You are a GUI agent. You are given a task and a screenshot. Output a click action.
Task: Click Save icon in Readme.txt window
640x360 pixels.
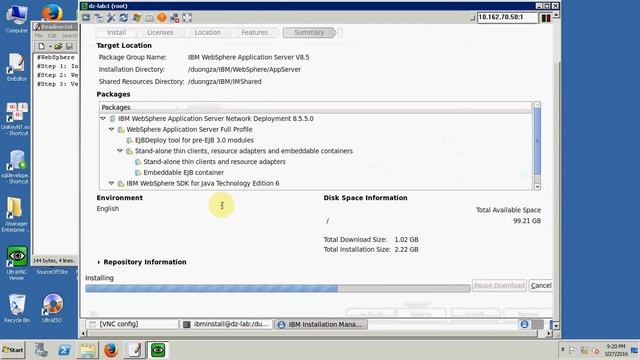[69, 46]
